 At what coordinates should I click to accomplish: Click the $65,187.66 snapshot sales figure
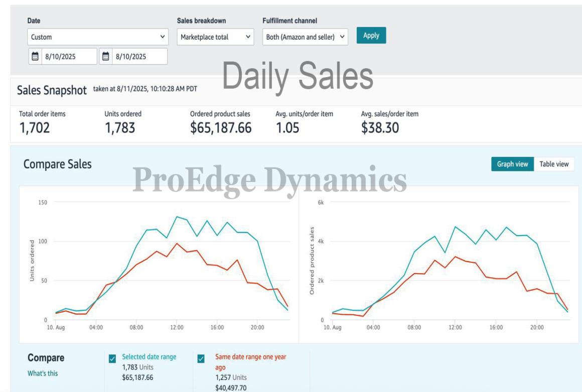(221, 128)
